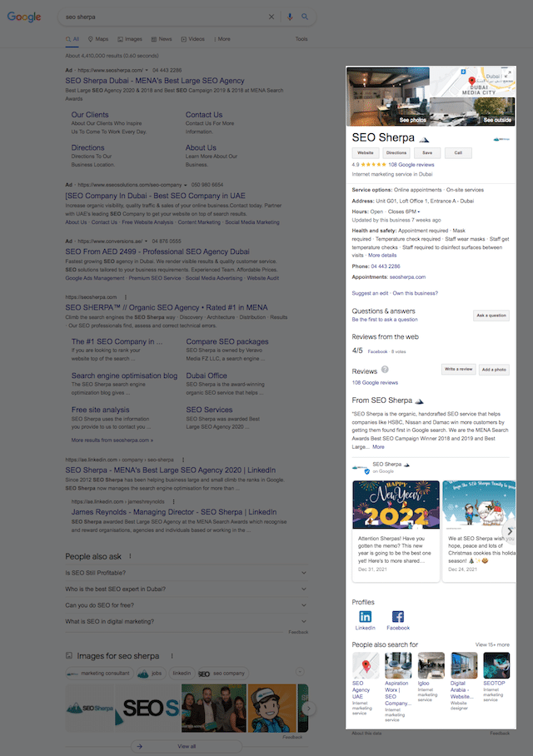Open the SEO Sherpa LinkedIn company result
This screenshot has width=533, height=756.
click(x=170, y=470)
